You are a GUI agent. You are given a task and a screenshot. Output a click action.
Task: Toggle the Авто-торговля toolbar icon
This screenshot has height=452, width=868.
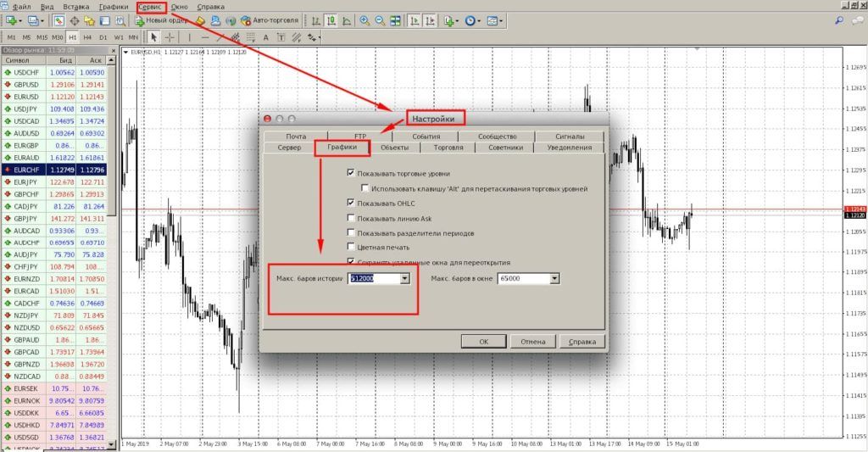tap(268, 20)
